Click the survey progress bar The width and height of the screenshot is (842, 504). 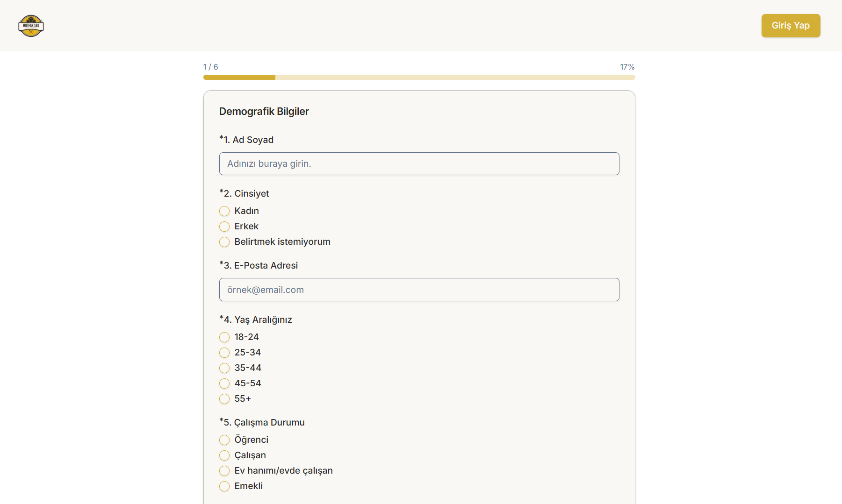(419, 77)
